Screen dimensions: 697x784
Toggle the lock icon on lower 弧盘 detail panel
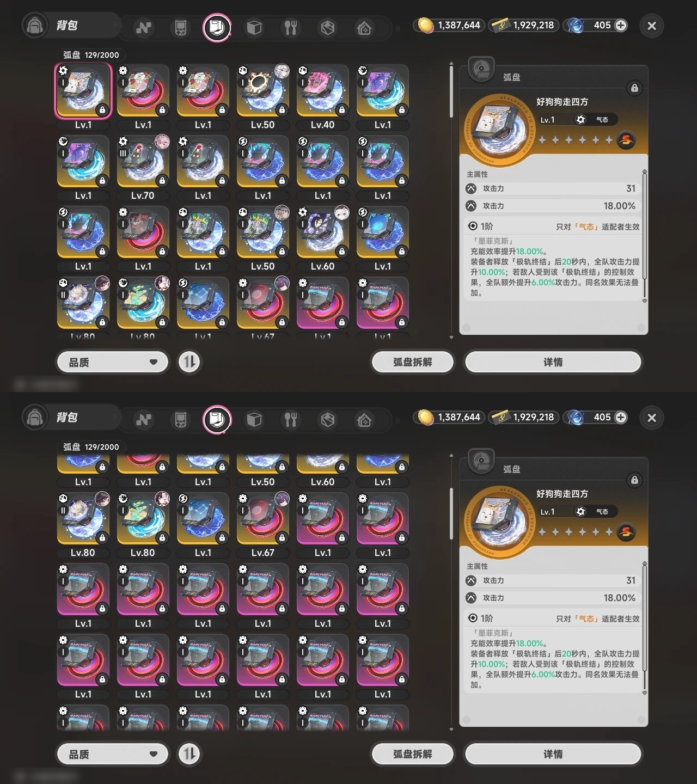pyautogui.click(x=634, y=480)
